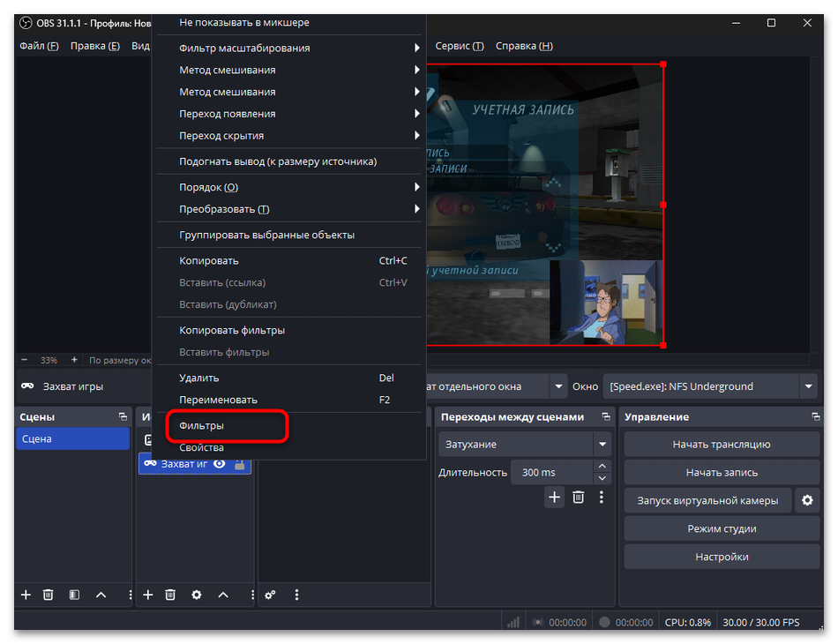Move scene up with arrow icon
Image resolution: width=838 pixels, height=644 pixels.
tap(101, 595)
